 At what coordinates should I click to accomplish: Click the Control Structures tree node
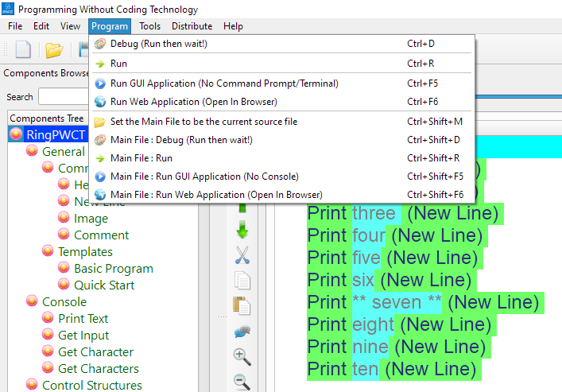pyautogui.click(x=91, y=386)
